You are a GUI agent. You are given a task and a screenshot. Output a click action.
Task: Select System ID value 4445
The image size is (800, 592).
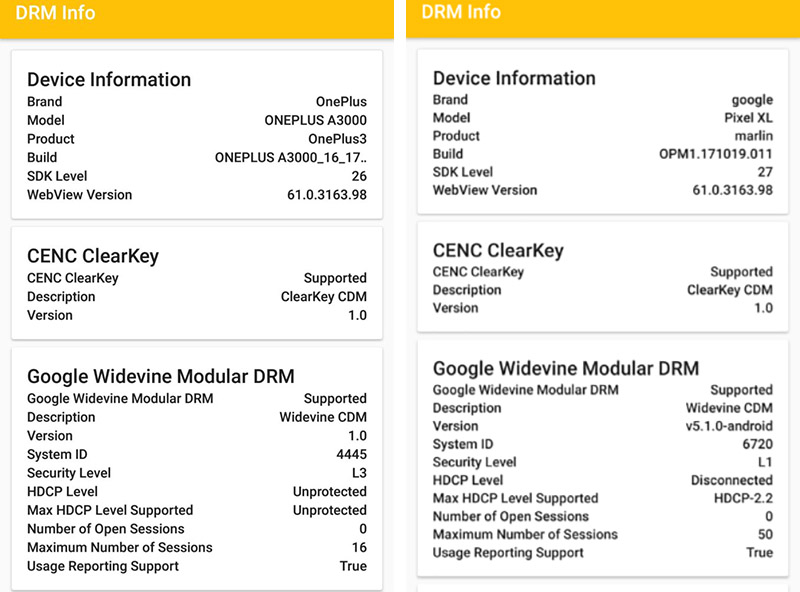point(352,454)
